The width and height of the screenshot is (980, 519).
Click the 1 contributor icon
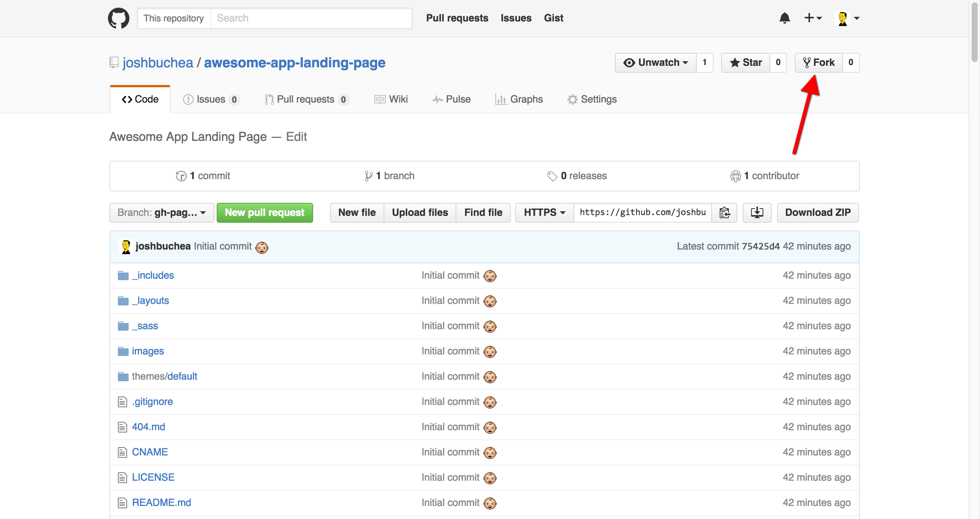735,176
